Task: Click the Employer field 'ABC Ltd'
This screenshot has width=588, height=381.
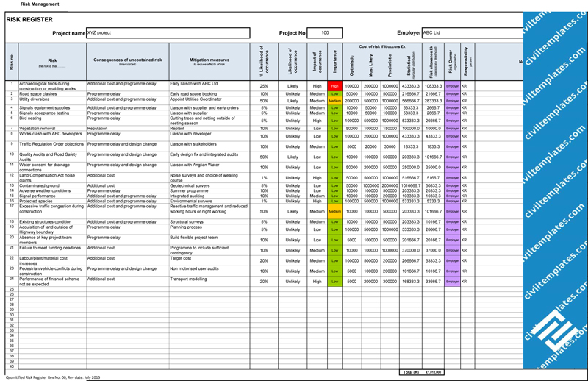Action: (x=473, y=32)
